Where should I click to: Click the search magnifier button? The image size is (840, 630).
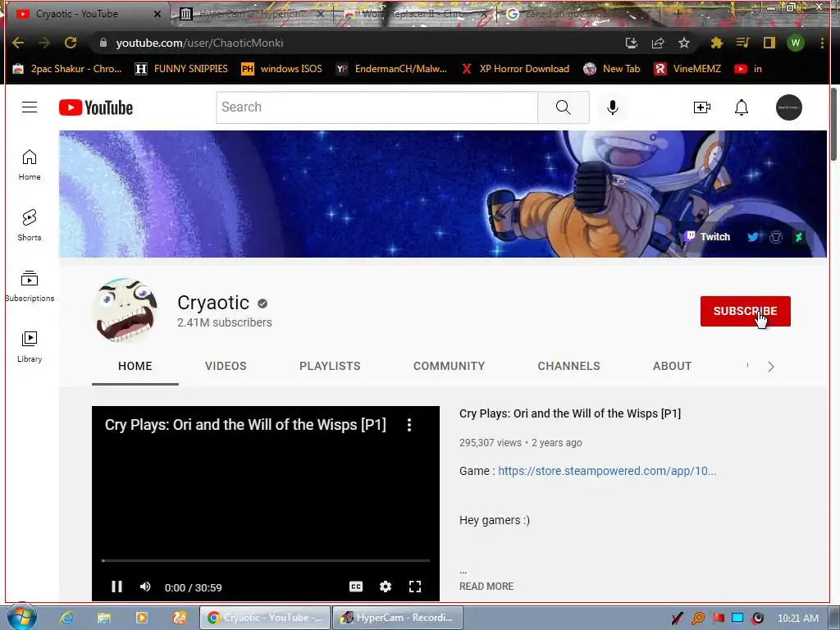pyautogui.click(x=563, y=107)
